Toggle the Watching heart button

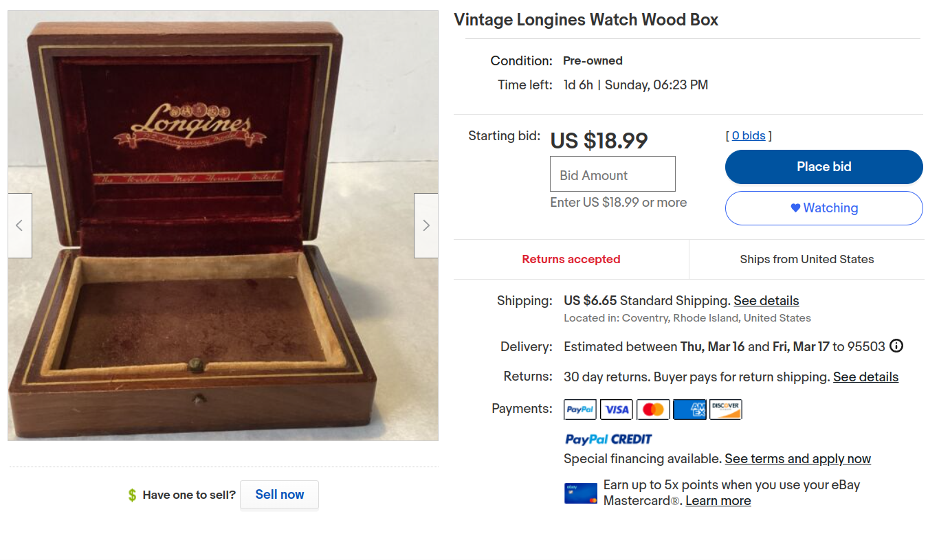tap(824, 208)
